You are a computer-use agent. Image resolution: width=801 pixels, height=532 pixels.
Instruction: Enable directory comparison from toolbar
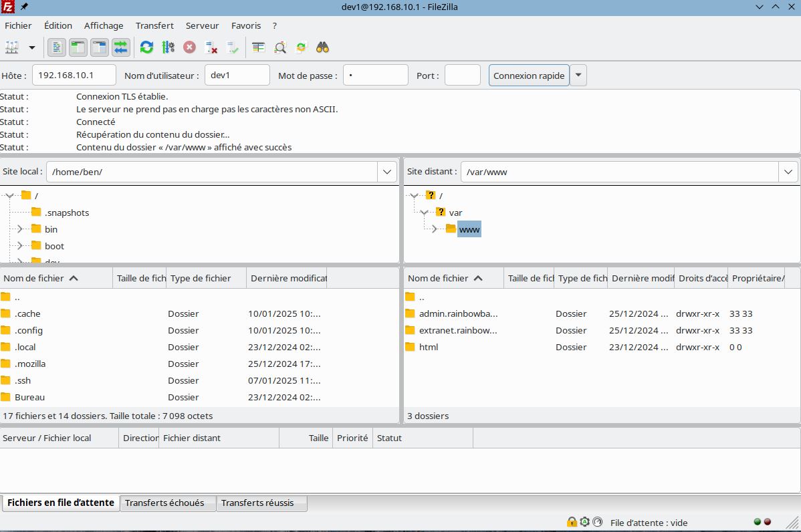click(x=280, y=47)
